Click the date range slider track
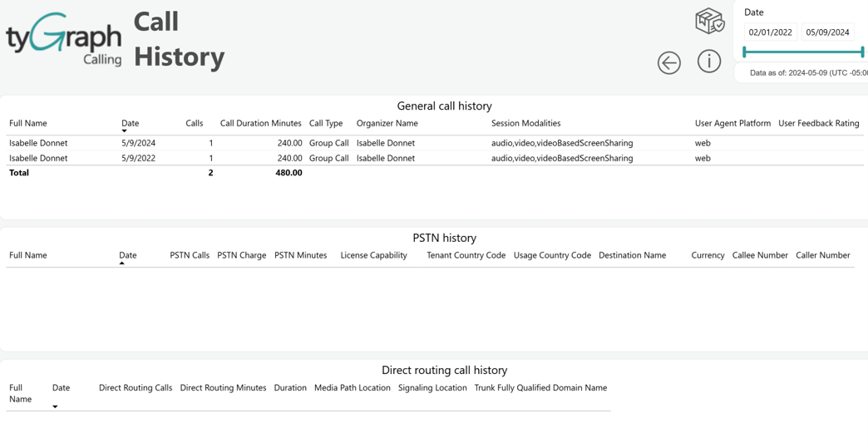The image size is (868, 448). click(x=803, y=52)
